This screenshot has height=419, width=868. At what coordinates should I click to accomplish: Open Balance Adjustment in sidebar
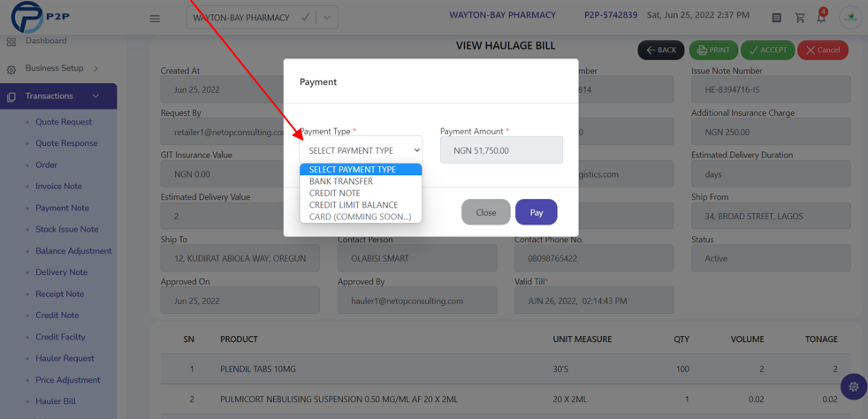[x=73, y=251]
